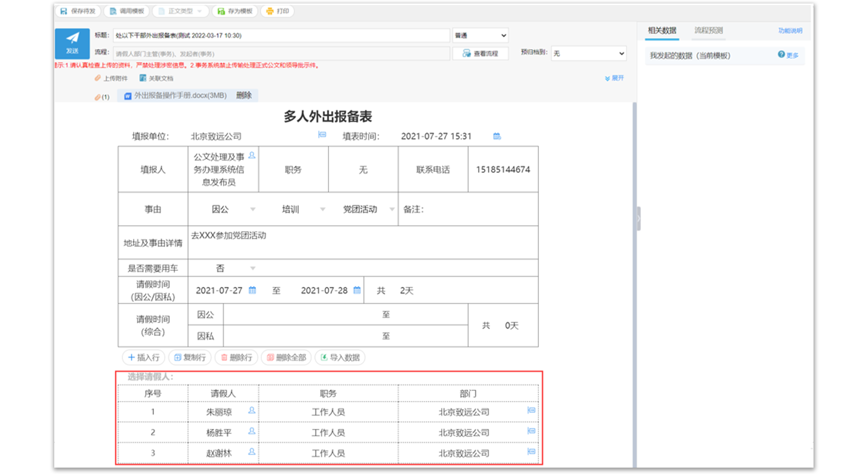
Task: Open attachment 外出报备操作手册.docx
Action: pyautogui.click(x=175, y=96)
